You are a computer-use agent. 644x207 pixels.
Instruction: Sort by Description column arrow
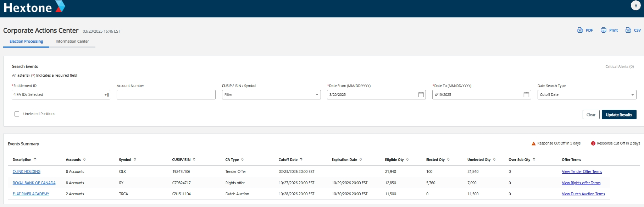35,159
